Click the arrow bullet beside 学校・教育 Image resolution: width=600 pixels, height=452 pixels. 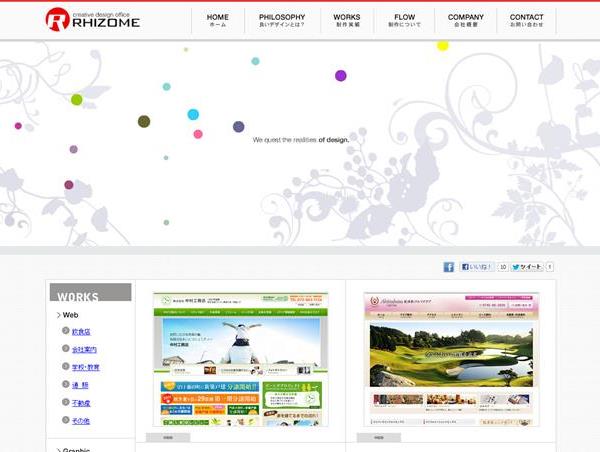click(x=65, y=366)
